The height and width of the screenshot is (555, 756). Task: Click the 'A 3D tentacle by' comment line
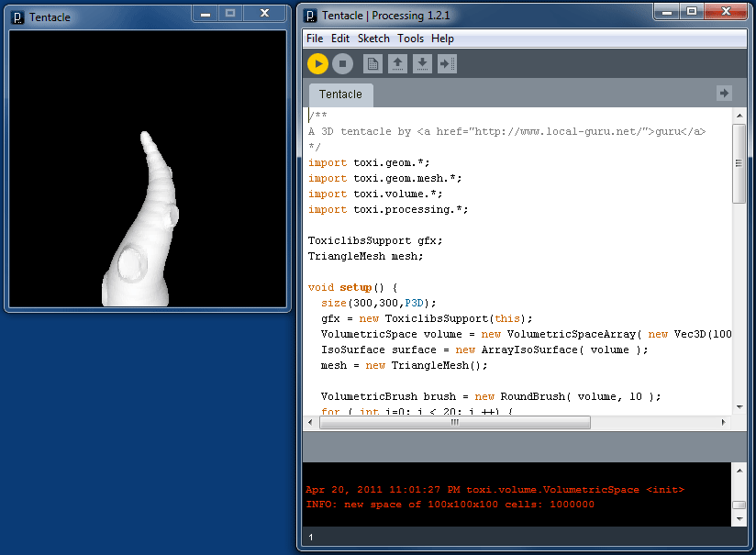coord(506,131)
